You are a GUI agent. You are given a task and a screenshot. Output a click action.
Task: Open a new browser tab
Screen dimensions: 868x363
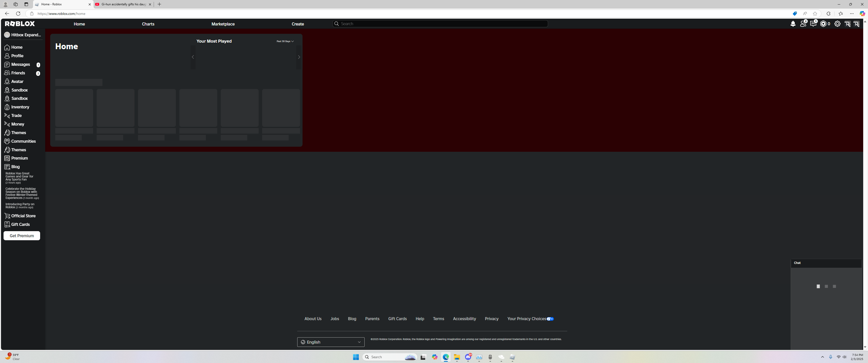tap(159, 4)
